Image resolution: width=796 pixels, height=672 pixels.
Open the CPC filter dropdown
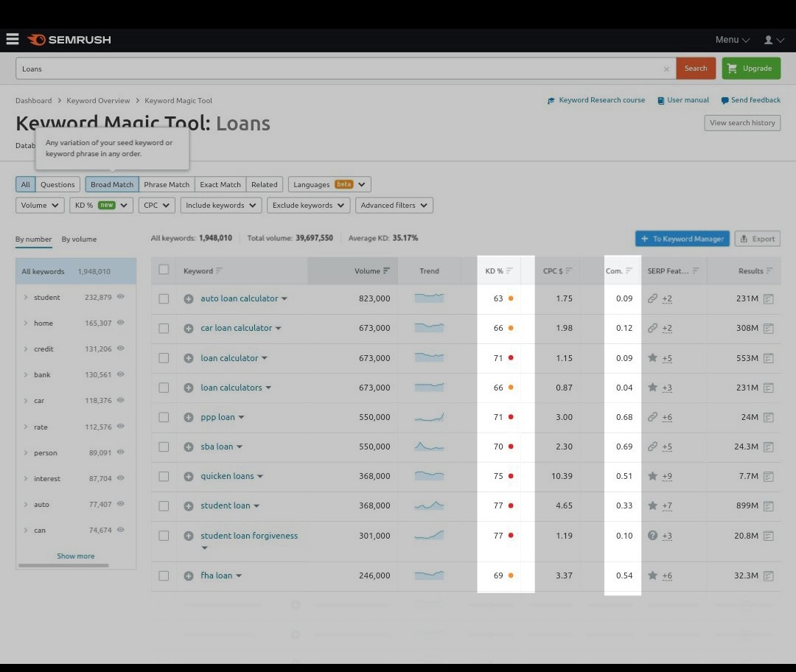tap(156, 205)
